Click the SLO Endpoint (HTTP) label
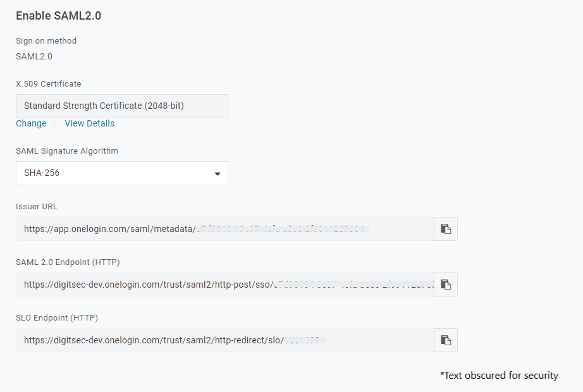Image resolution: width=583 pixels, height=392 pixels. [57, 317]
